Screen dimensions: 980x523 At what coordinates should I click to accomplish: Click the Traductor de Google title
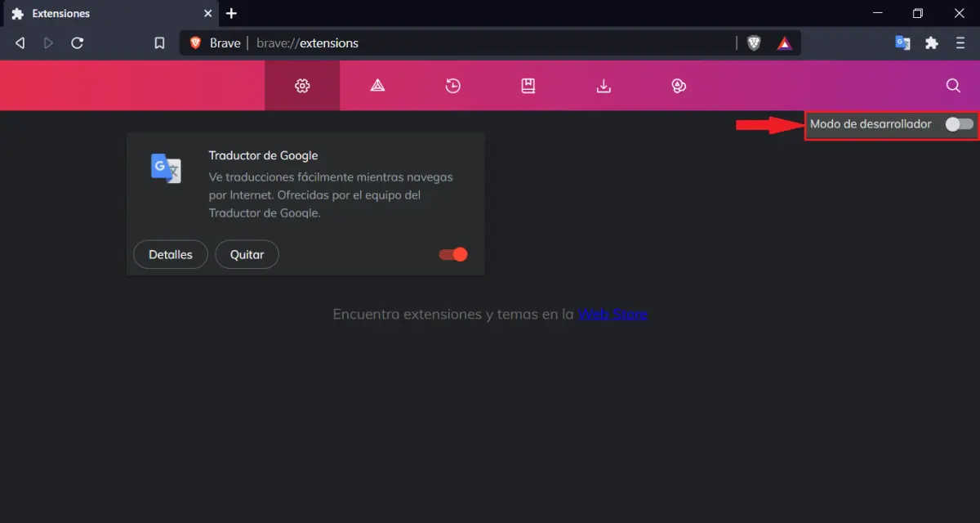click(x=263, y=155)
